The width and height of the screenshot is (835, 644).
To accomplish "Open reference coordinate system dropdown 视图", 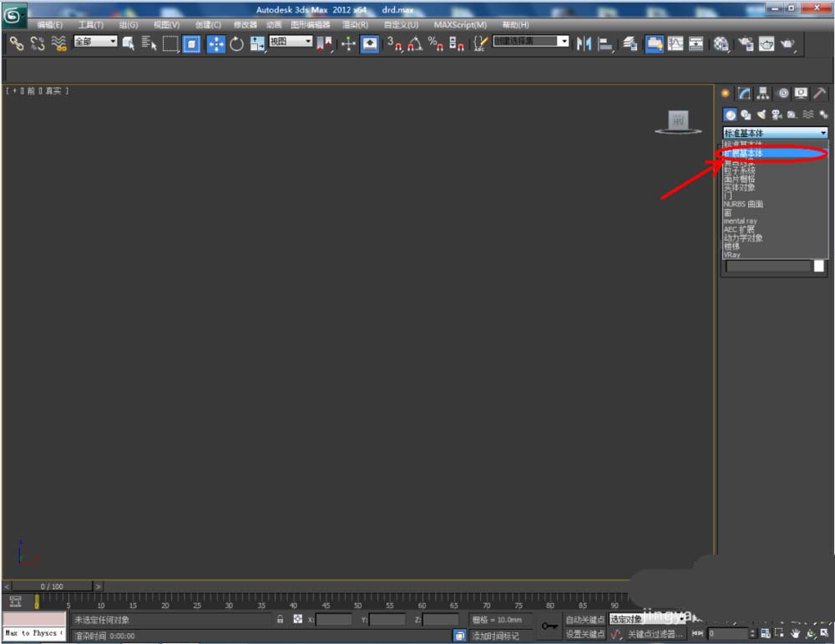I will coord(291,41).
